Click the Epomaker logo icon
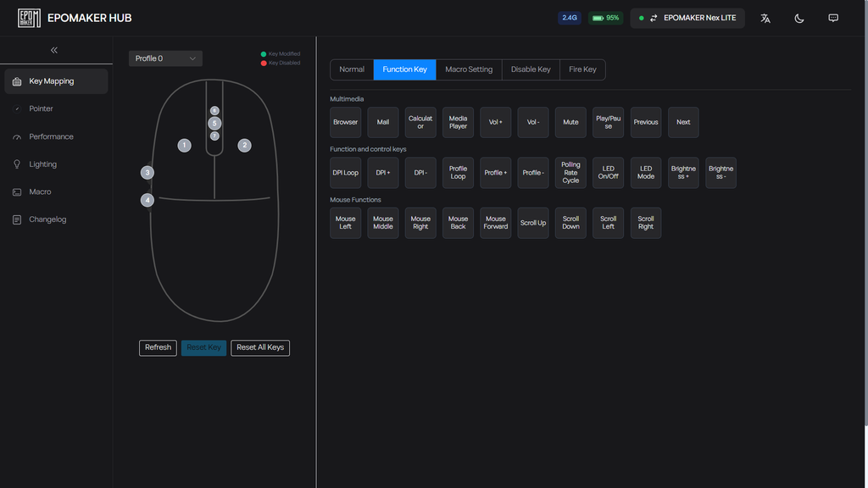Screen dimensions: 868x488 tap(29, 19)
